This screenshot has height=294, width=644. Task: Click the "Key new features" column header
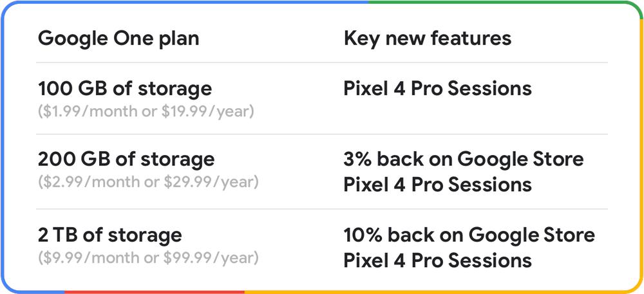point(427,38)
